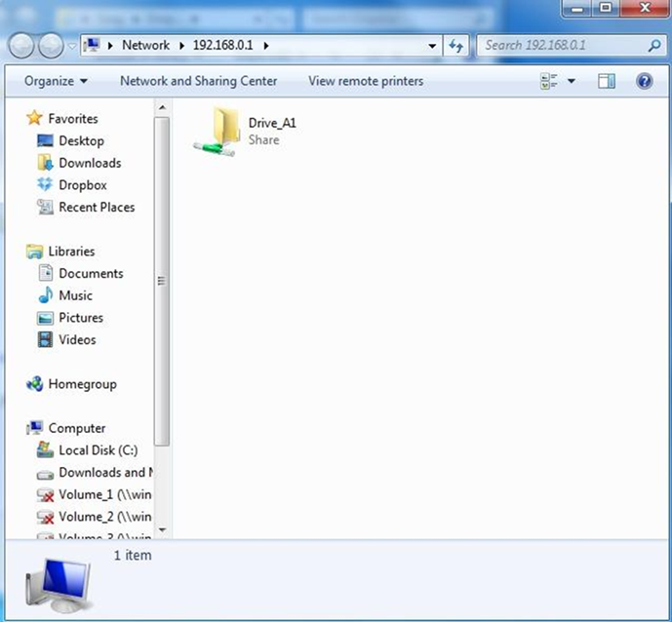Open the Organize menu
The image size is (672, 622).
pyautogui.click(x=56, y=82)
